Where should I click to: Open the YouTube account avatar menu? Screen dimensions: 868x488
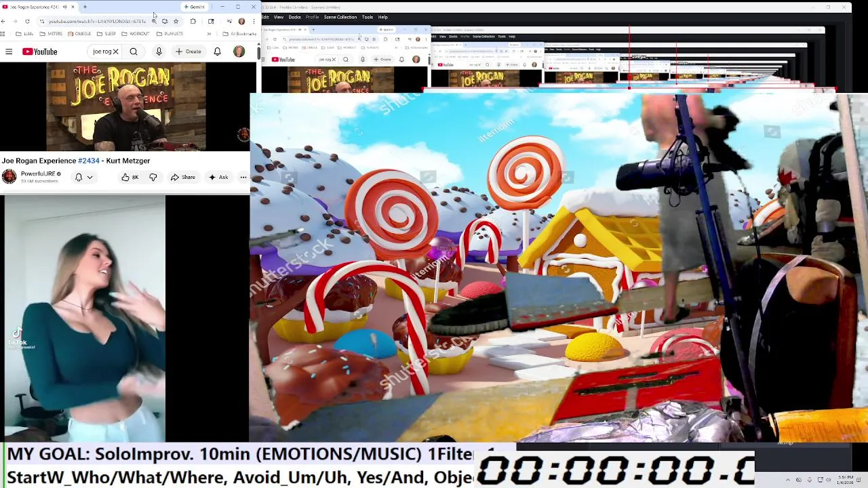pyautogui.click(x=239, y=52)
